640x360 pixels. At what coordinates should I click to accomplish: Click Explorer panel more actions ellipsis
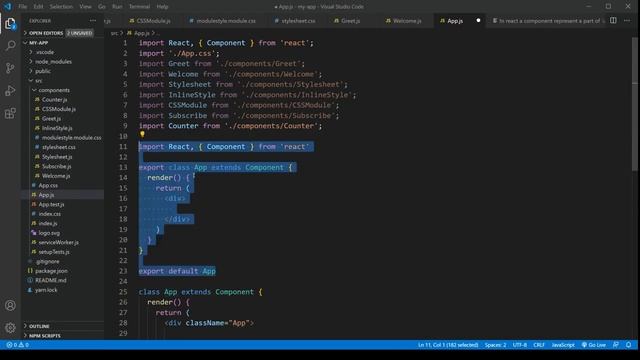pos(93,20)
